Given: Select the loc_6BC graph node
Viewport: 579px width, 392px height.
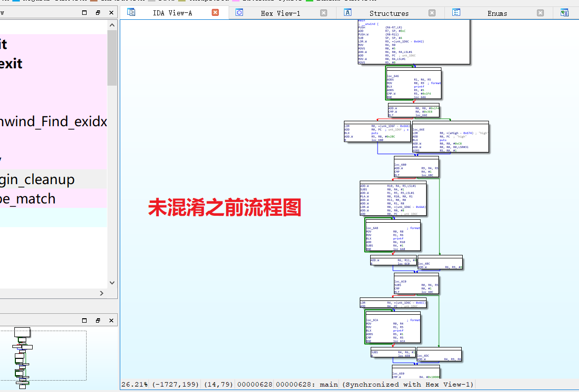Looking at the screenshot, I should (440, 262).
